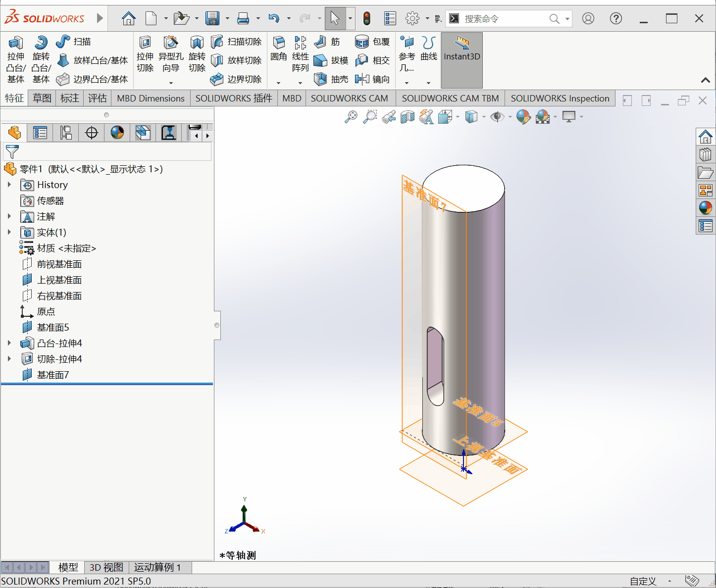Select the Boundary Cut (边界切除) tool
The height and width of the screenshot is (588, 716).
(236, 79)
